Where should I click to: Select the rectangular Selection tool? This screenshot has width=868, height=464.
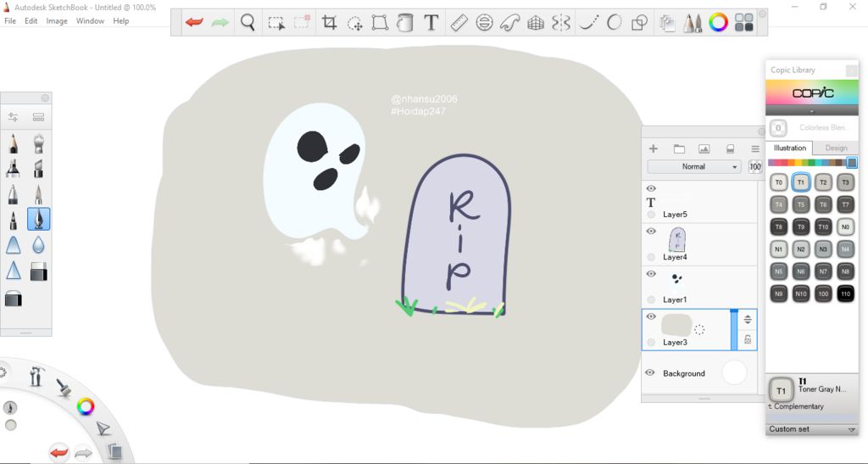pos(276,23)
